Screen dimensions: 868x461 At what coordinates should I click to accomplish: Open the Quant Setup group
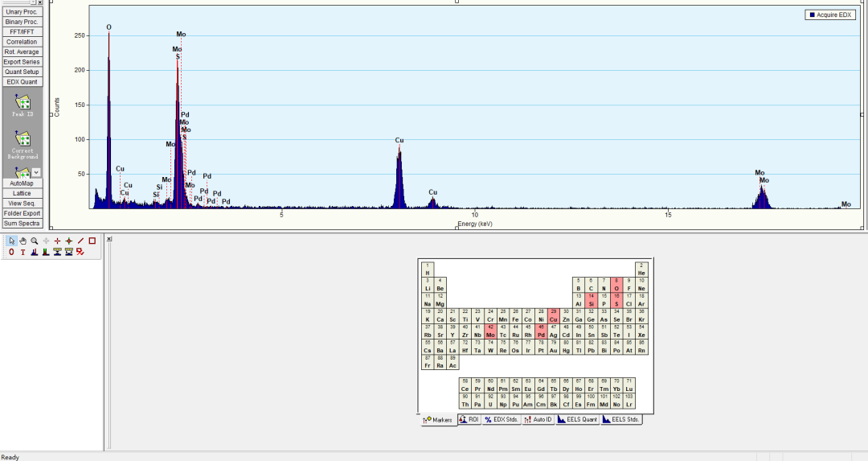pos(23,72)
